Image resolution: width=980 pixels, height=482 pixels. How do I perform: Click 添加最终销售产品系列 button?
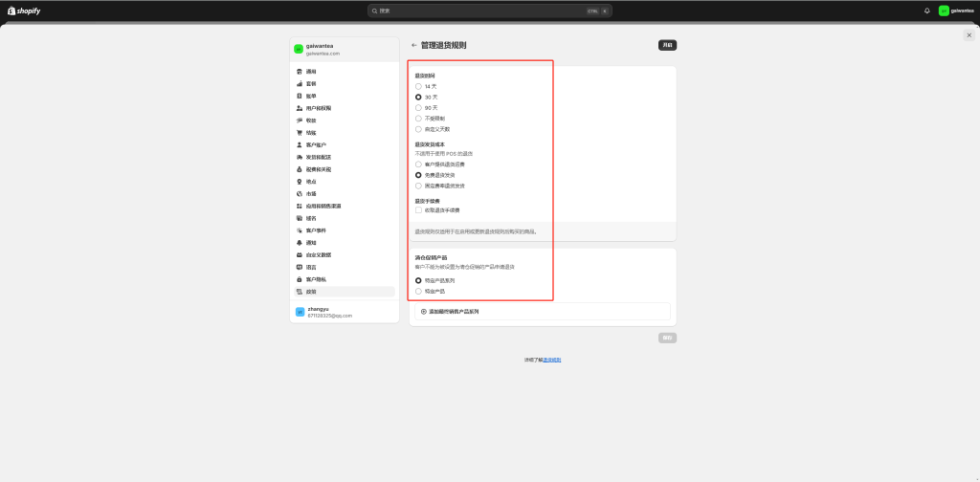(x=543, y=312)
